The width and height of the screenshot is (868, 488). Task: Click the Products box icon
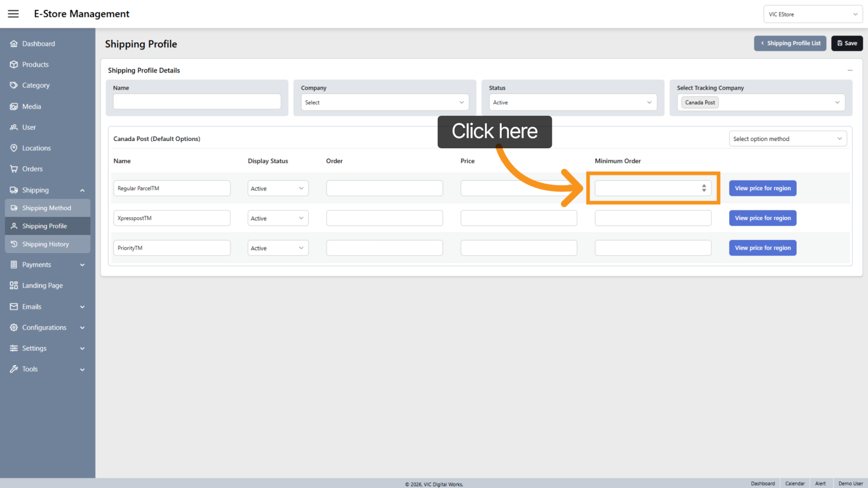pos(14,65)
